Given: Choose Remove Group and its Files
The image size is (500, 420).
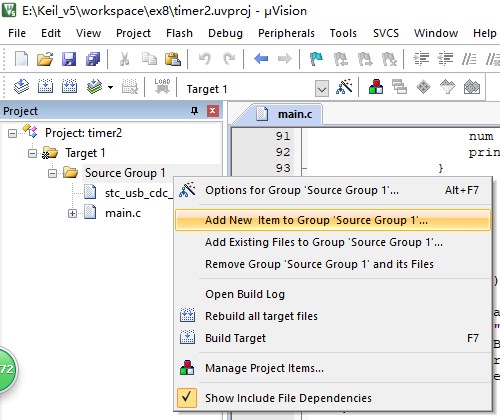Looking at the screenshot, I should tap(333, 264).
